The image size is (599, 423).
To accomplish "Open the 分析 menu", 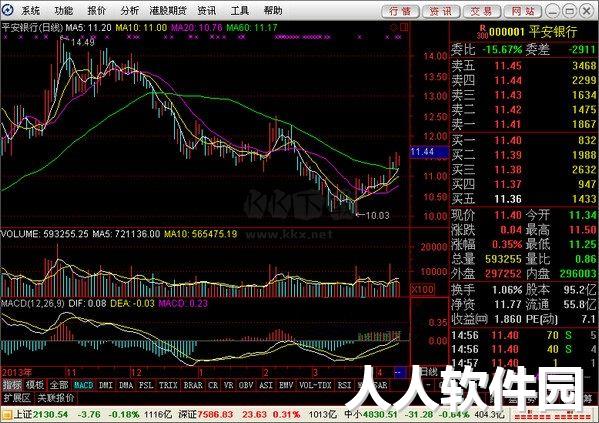I will tap(130, 11).
